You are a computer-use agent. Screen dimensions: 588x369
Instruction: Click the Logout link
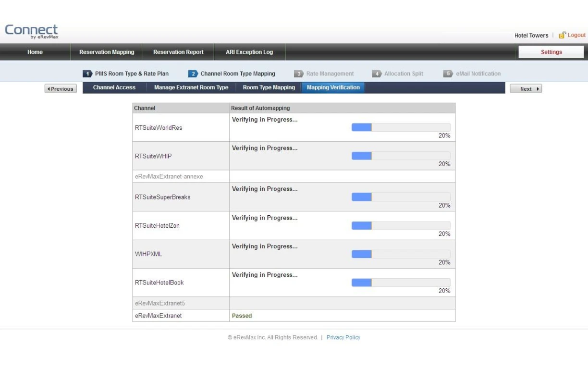[x=576, y=35]
